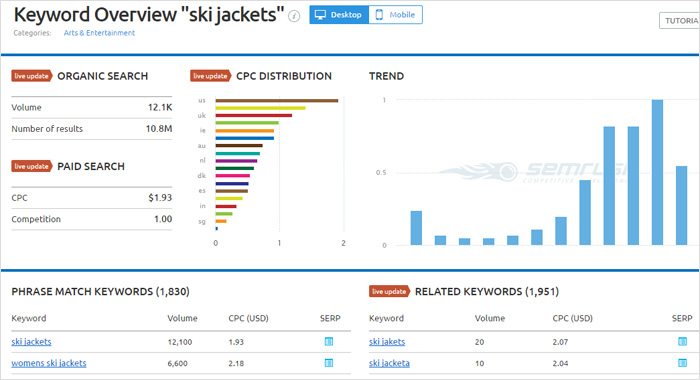Click the volume 12,100 in the phrase match table

[180, 342]
